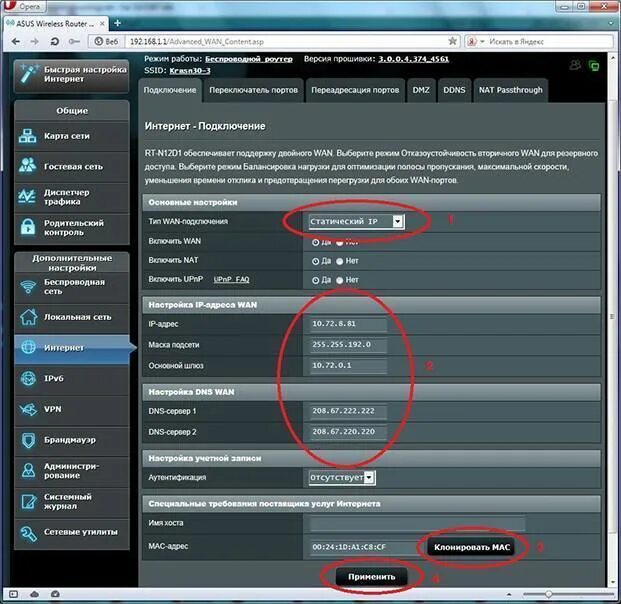Image resolution: width=621 pixels, height=604 pixels.
Task: Click the Opera panel toggle icon in status bar
Action: (13, 594)
